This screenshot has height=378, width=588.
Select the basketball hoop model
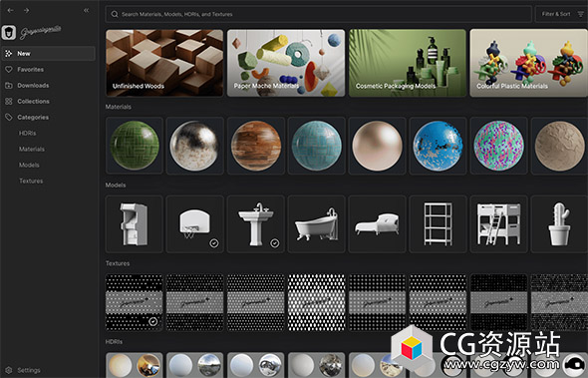coord(195,224)
